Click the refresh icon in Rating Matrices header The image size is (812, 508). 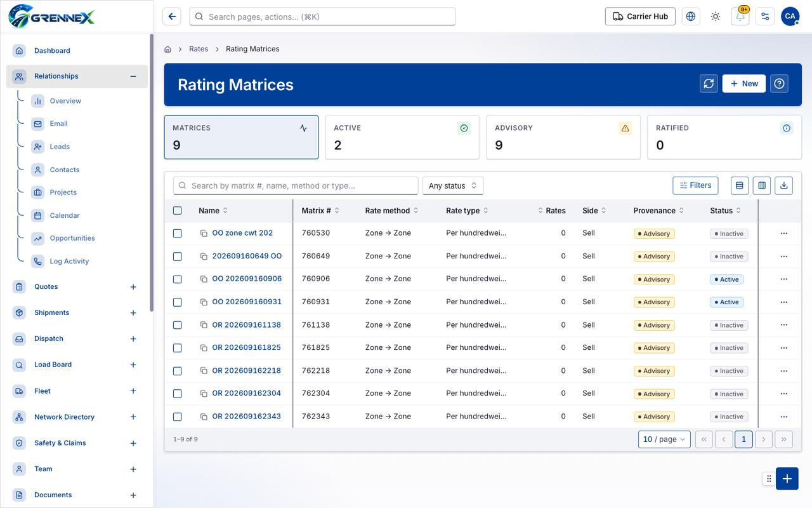tap(709, 84)
